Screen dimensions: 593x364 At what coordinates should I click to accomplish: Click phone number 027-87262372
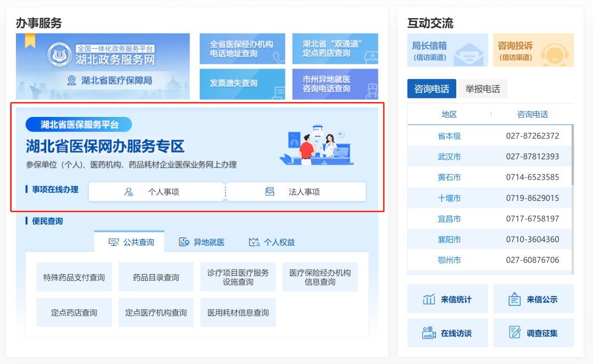(x=533, y=136)
